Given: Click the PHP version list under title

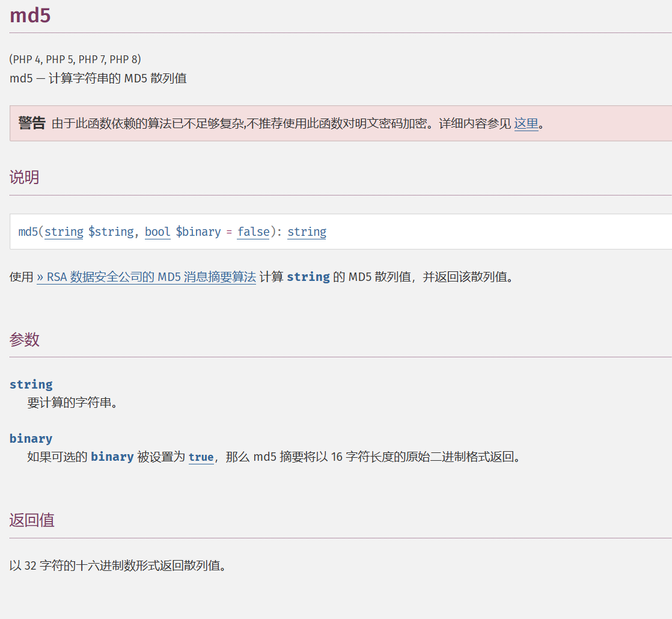Looking at the screenshot, I should tap(75, 59).
